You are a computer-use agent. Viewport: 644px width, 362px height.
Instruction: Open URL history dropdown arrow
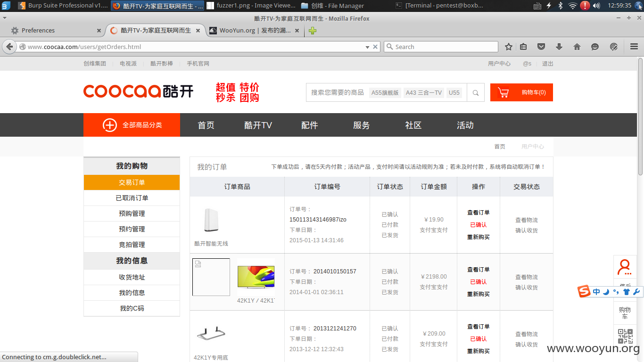click(367, 47)
